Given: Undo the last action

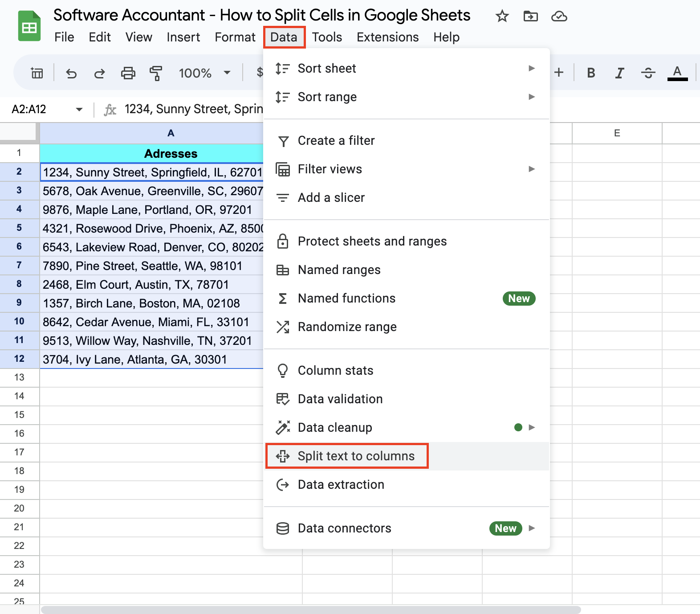Looking at the screenshot, I should click(71, 73).
